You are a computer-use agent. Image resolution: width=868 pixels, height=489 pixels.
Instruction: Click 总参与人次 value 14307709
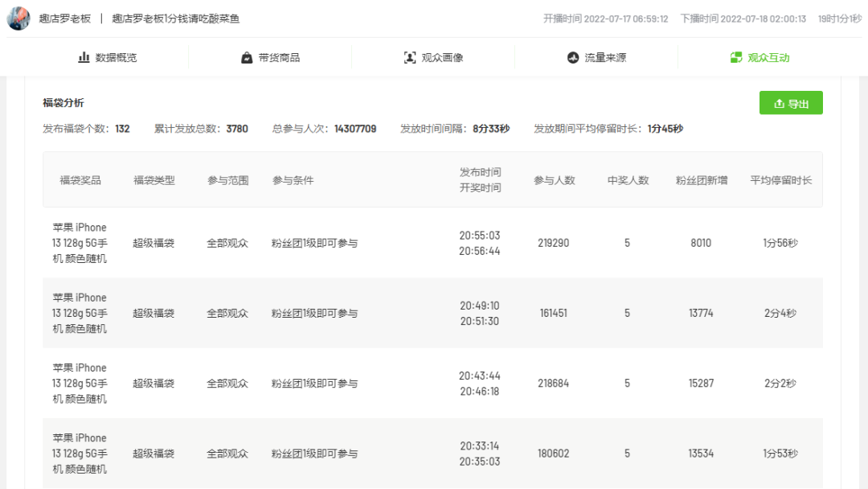[x=355, y=129]
